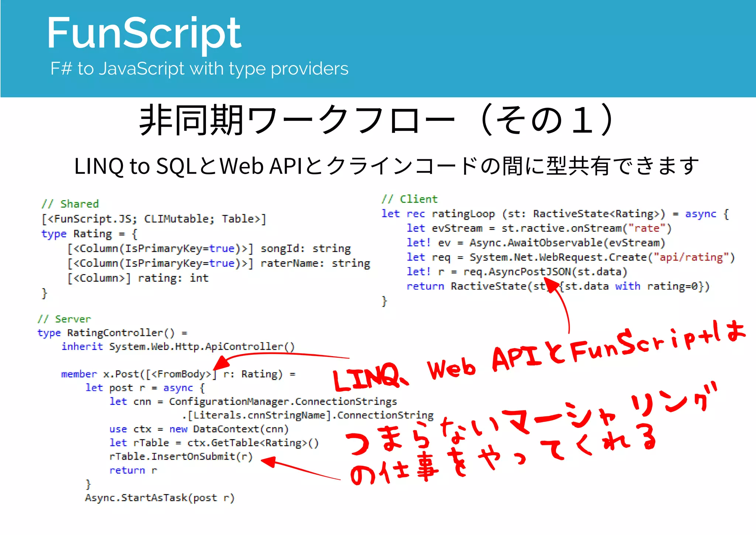Click the 'let evStream = st.ractive.onStream' line
The image size is (756, 535).
[539, 228]
